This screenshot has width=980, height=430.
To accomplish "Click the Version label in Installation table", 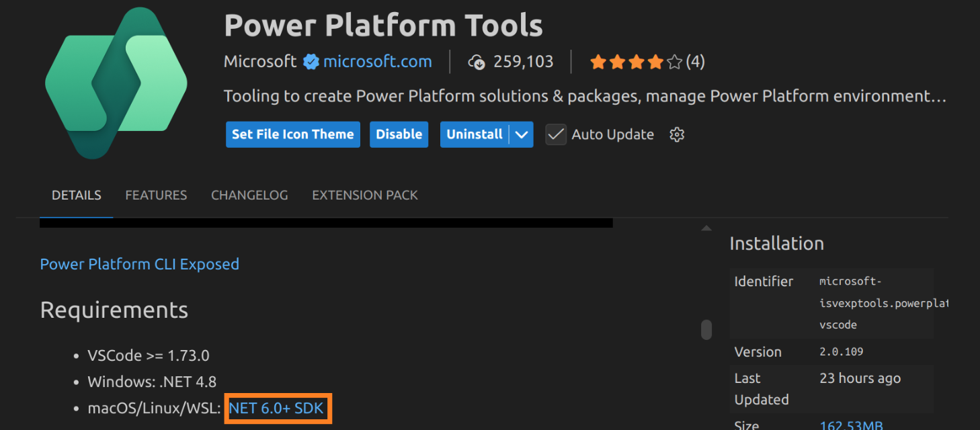I will tap(758, 352).
